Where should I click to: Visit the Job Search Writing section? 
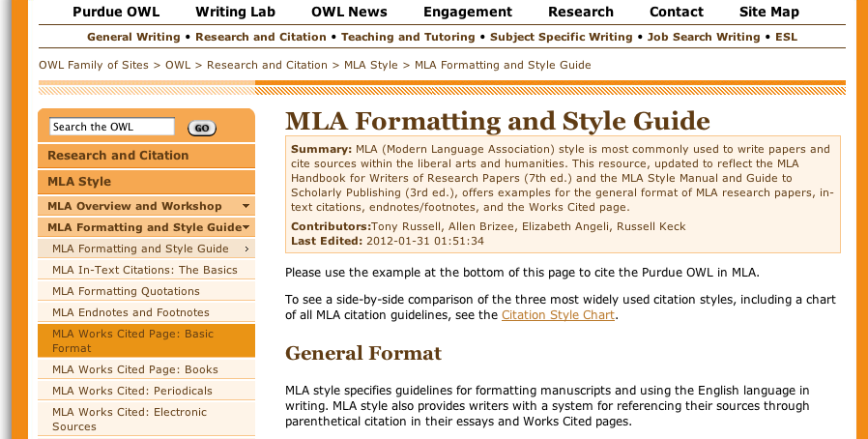pos(704,37)
